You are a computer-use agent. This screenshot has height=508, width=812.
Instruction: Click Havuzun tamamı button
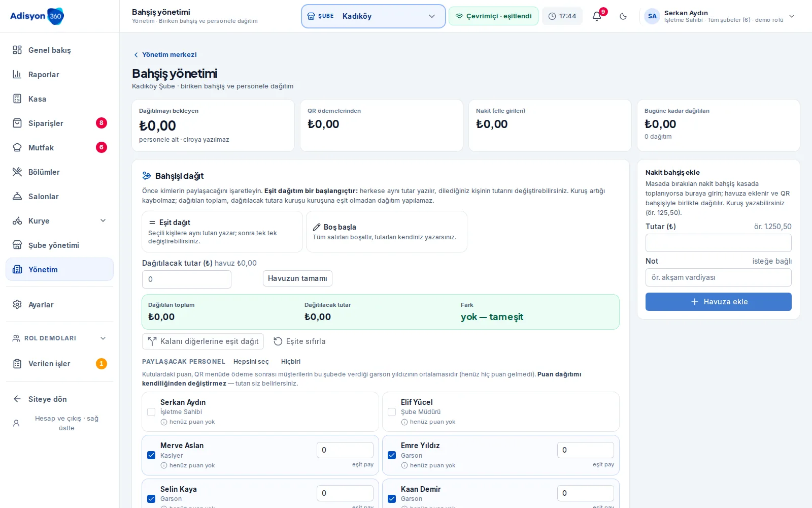297,278
